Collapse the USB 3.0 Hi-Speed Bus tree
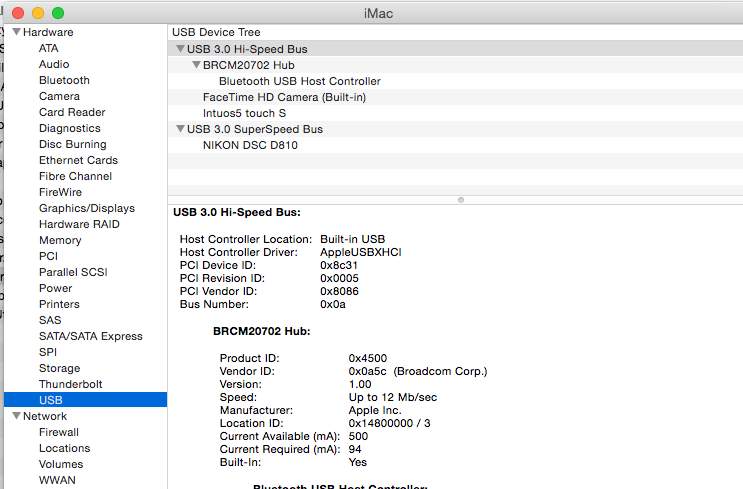The width and height of the screenshot is (743, 489). pyautogui.click(x=180, y=49)
